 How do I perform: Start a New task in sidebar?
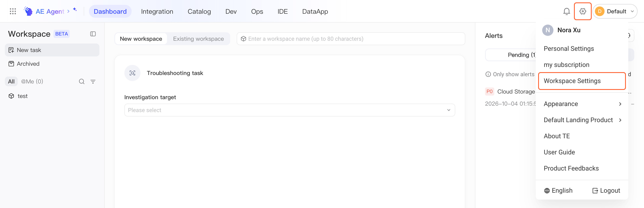coord(52,50)
